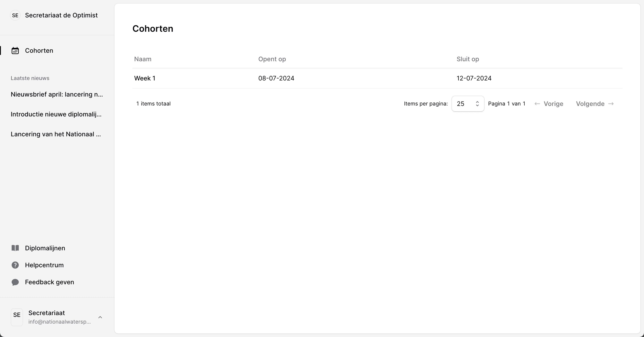Click the Cohorten calendar icon in sidebar

(x=15, y=51)
